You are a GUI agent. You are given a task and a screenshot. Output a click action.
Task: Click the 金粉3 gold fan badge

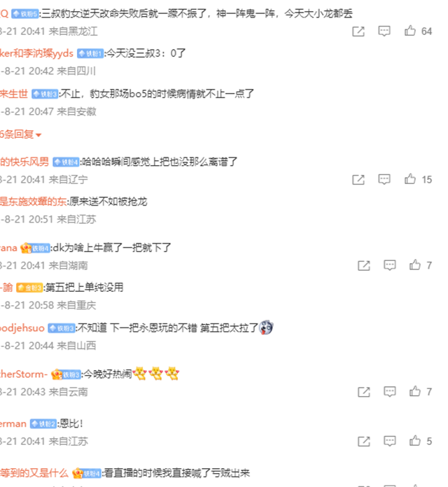[29, 288]
